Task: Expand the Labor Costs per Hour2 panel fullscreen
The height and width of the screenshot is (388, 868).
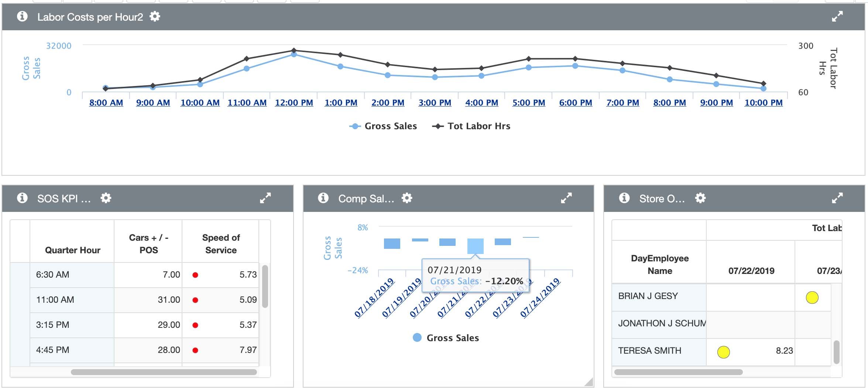Action: [x=837, y=16]
